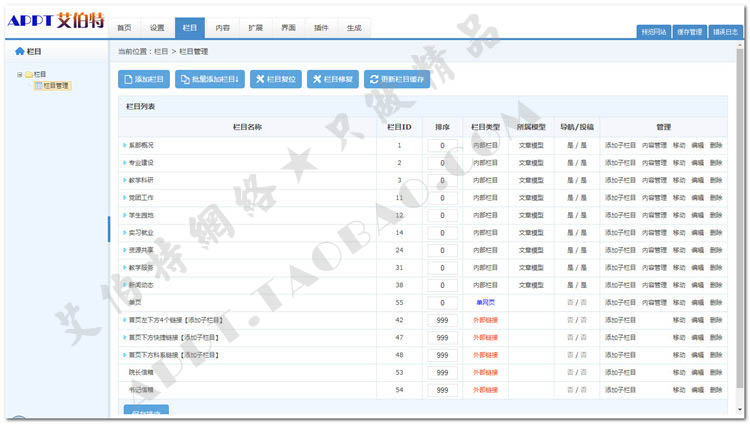750x424 pixels.
Task: Click 编辑 in the ID 11 row
Action: coord(697,197)
